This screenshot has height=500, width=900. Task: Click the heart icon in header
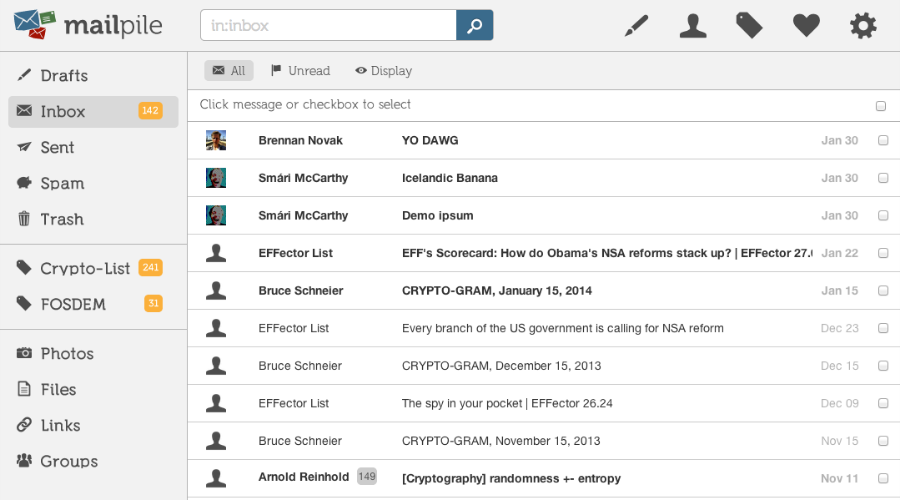pyautogui.click(x=806, y=25)
